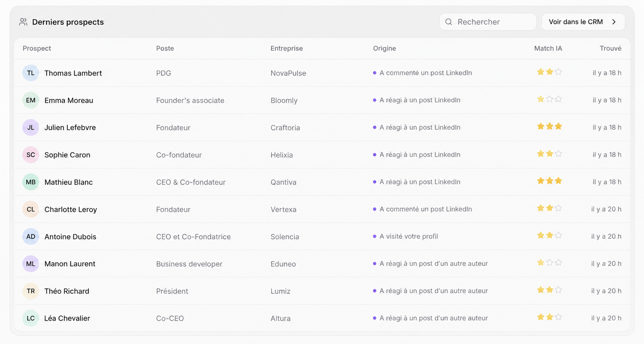The image size is (644, 344).
Task: Click the Vertexa company cell
Action: click(x=283, y=210)
